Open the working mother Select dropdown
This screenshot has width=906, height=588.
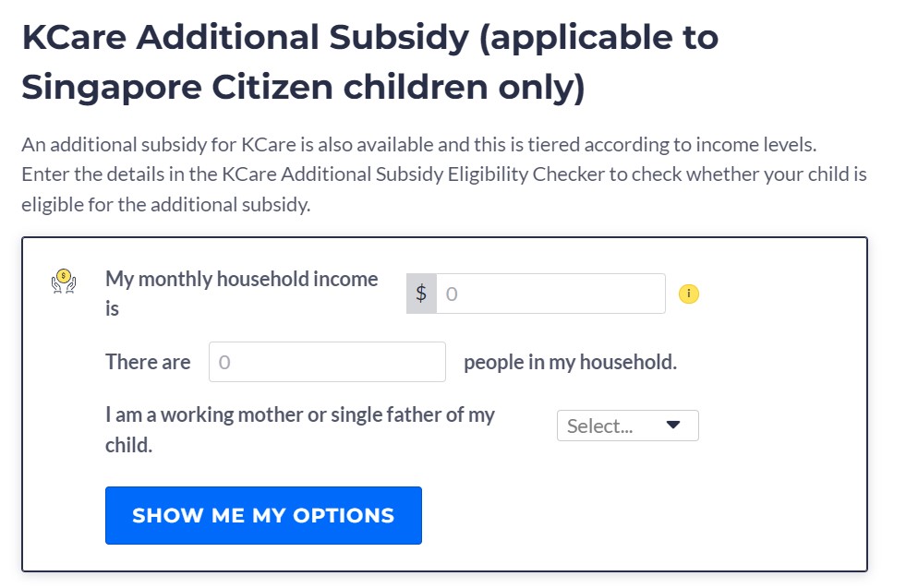(x=627, y=426)
